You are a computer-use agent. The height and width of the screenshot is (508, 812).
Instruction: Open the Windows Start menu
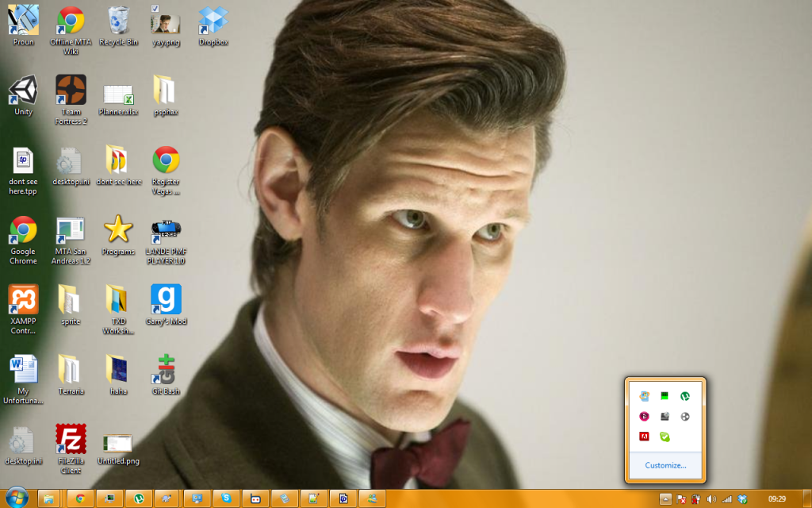pos(16,498)
